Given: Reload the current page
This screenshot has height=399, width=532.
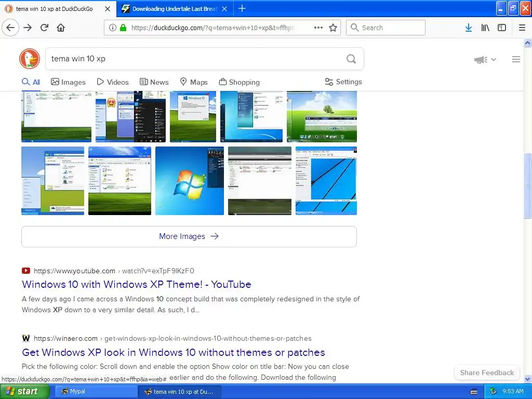Looking at the screenshot, I should (45, 28).
